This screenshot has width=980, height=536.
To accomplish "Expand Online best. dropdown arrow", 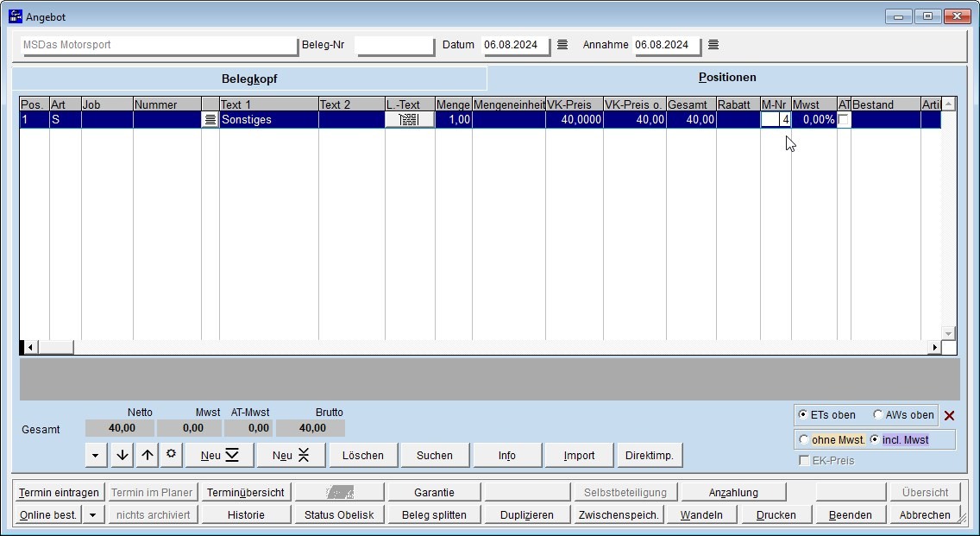I will coord(93,515).
